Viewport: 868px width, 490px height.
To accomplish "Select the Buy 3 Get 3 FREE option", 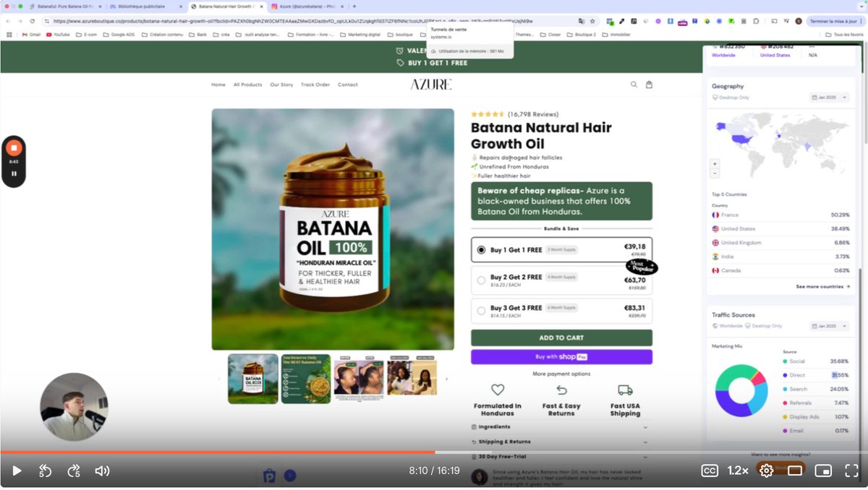I will coord(561,311).
